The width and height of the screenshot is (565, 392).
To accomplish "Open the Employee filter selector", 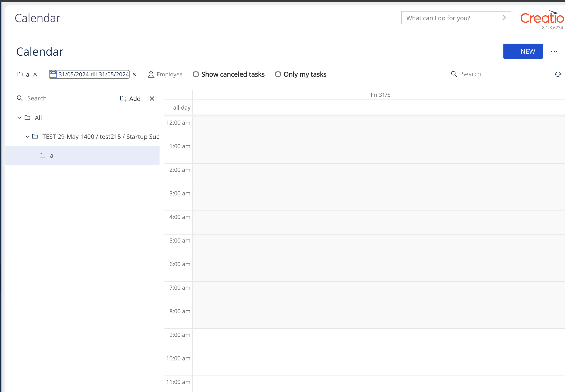I will pos(170,74).
